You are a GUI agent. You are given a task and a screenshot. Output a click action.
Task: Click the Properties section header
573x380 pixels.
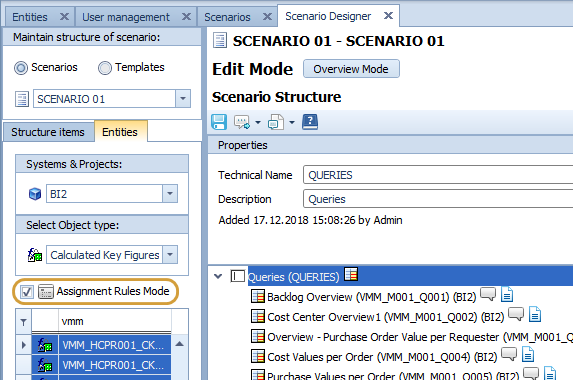[390, 145]
